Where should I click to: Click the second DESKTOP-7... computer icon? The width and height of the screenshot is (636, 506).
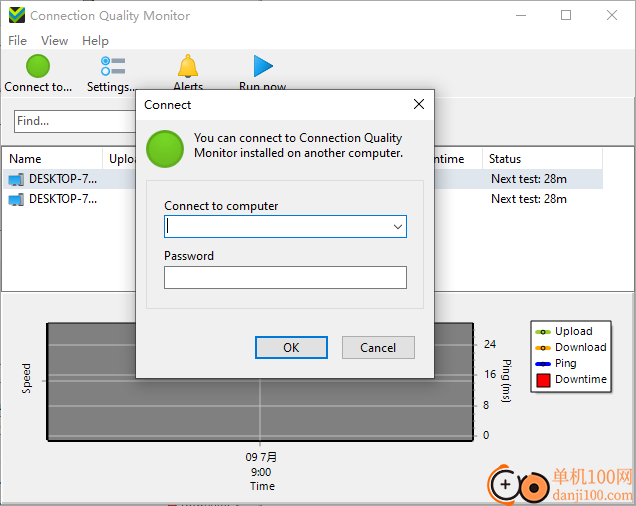pos(16,199)
